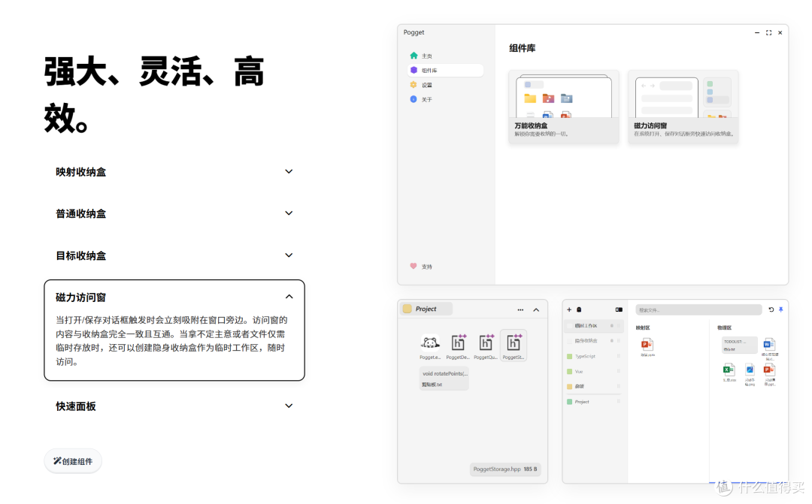Click the PoggetStorage.hpp 185 B status label
Screen dimensions: 812x504
pos(505,469)
